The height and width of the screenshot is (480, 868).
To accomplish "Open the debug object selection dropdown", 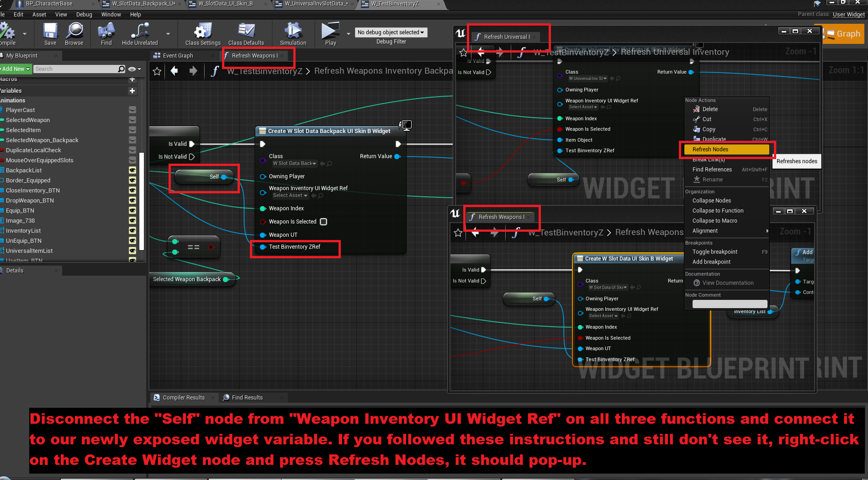I will 391,32.
